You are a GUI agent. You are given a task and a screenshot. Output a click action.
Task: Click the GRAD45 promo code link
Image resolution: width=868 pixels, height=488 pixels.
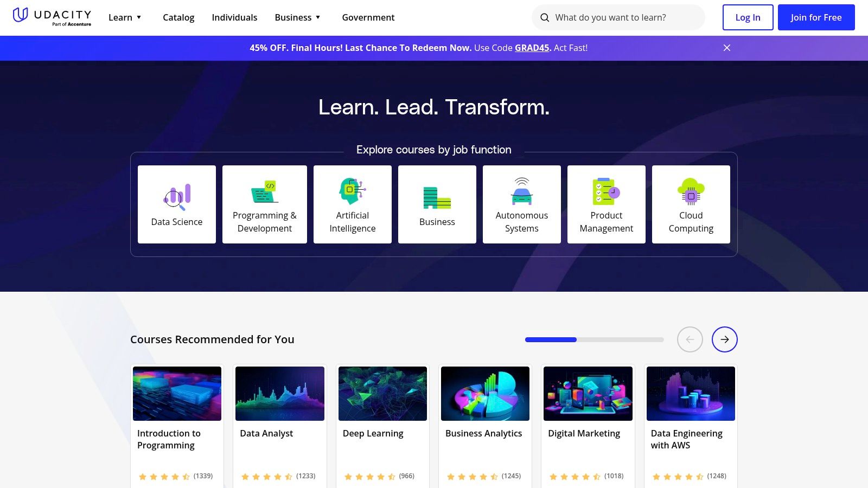532,48
